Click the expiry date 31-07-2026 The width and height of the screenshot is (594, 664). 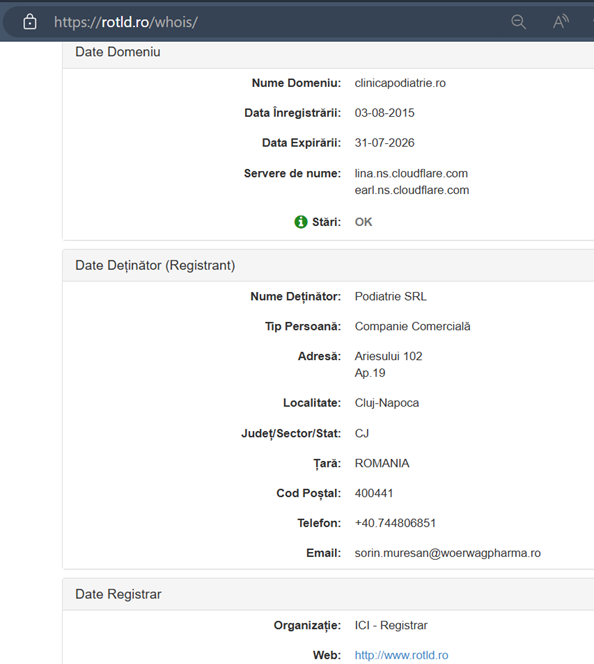[x=384, y=143]
